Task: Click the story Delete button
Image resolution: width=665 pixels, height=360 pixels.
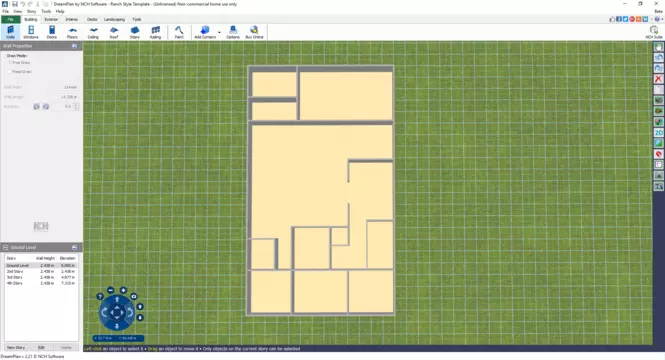Action: coord(66,347)
